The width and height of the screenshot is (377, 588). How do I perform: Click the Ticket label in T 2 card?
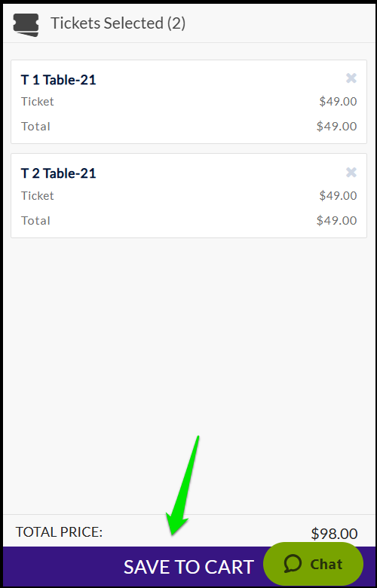coord(38,195)
